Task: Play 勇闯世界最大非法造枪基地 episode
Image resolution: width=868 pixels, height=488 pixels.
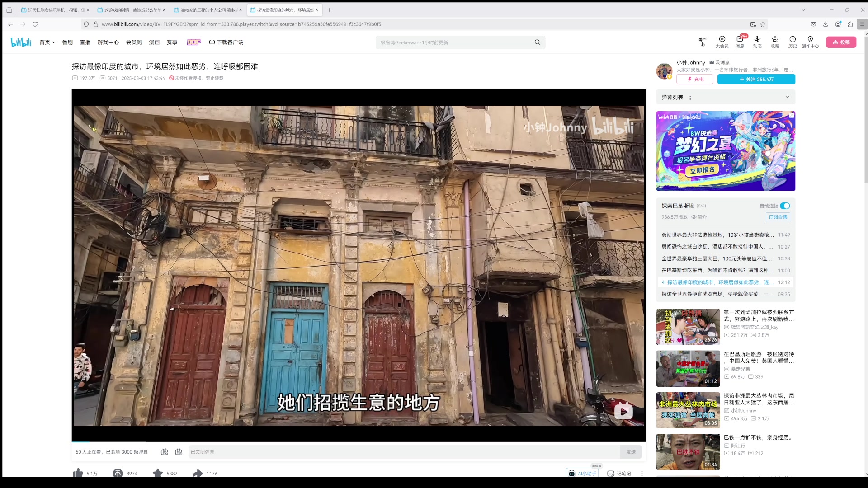Action: click(726, 235)
